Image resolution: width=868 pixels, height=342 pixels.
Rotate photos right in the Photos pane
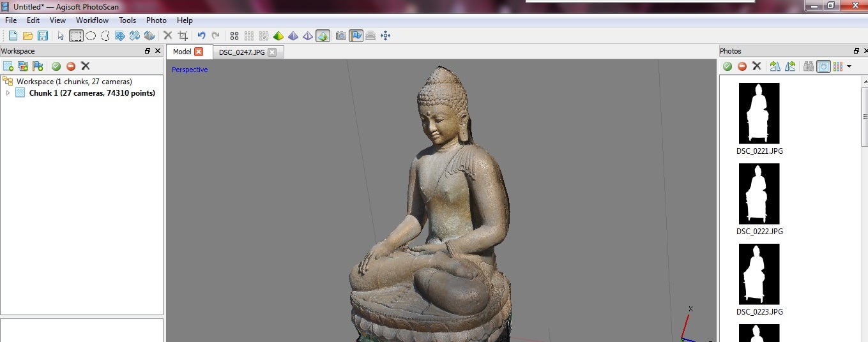pyautogui.click(x=775, y=66)
